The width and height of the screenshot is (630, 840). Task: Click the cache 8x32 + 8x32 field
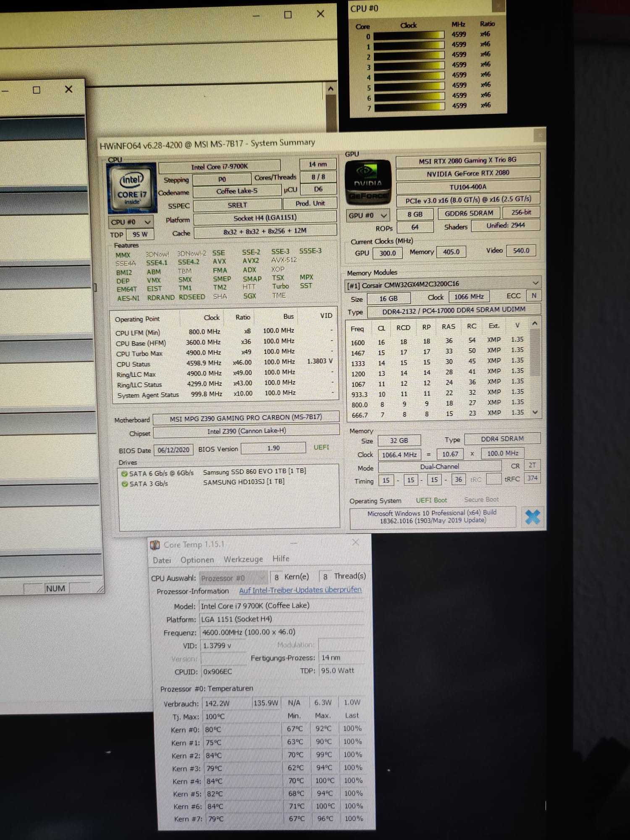tap(265, 231)
